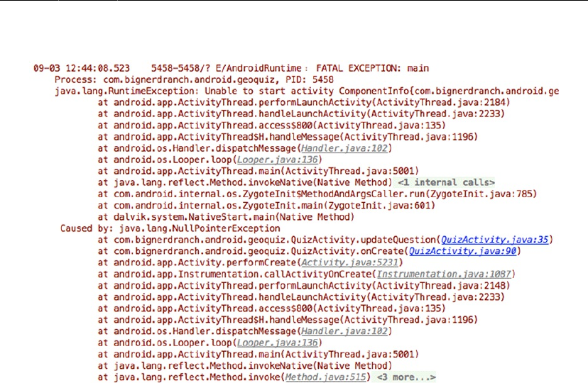Open the Method.java:515 source link
Image resolution: width=588 pixels, height=383 pixels.
[325, 377]
